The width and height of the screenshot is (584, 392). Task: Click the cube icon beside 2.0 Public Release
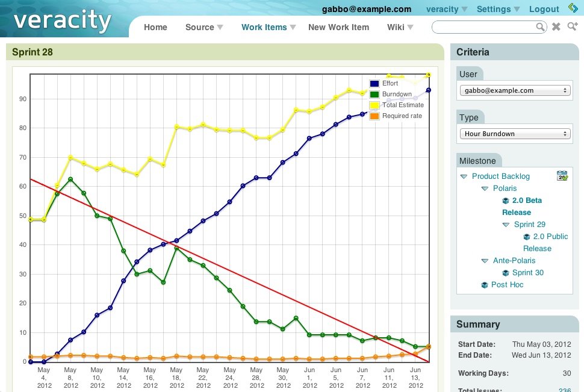(527, 237)
